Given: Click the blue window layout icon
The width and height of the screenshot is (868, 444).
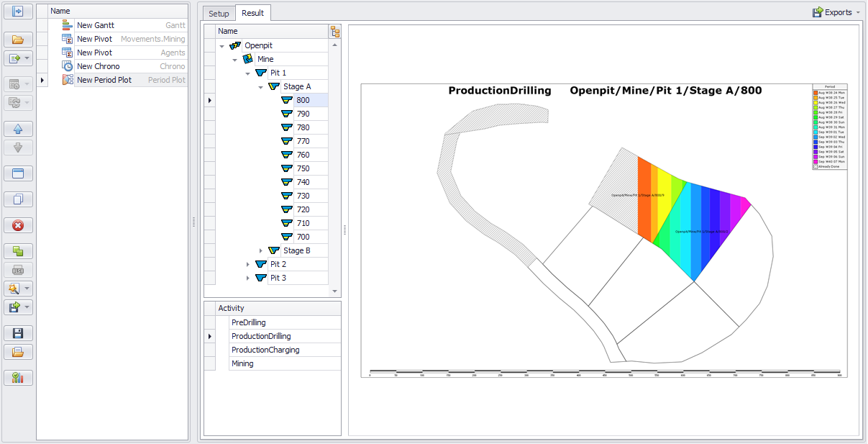Looking at the screenshot, I should 18,173.
